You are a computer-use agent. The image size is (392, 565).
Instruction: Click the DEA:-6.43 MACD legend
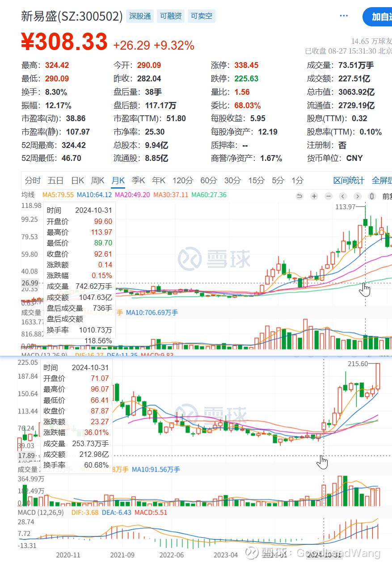click(116, 512)
